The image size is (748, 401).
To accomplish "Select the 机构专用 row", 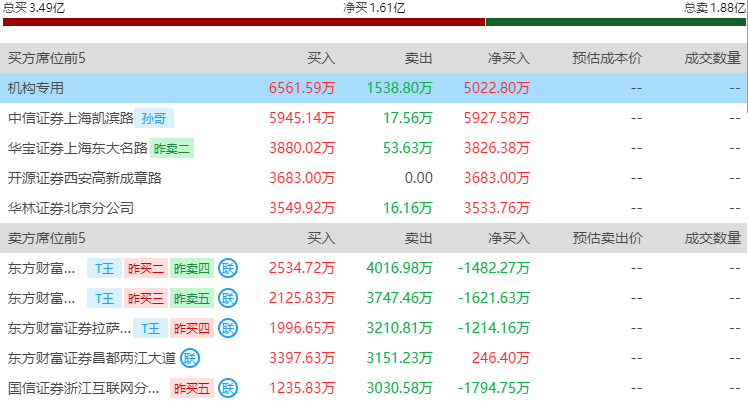I will (x=373, y=88).
